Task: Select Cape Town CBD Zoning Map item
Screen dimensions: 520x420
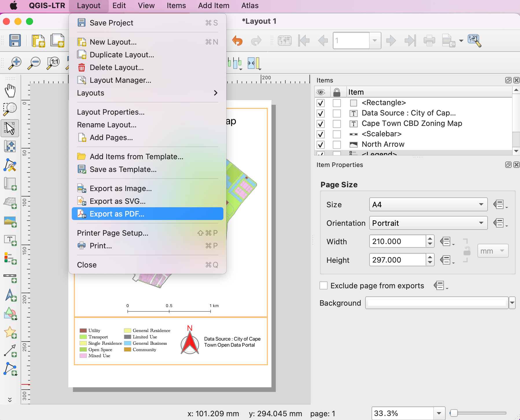Action: pos(411,124)
